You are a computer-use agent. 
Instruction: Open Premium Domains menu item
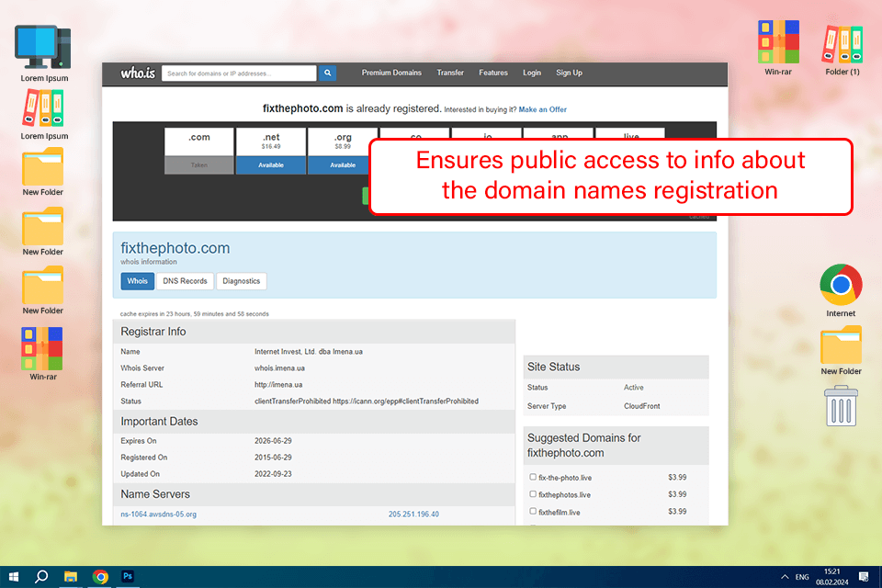coord(391,73)
